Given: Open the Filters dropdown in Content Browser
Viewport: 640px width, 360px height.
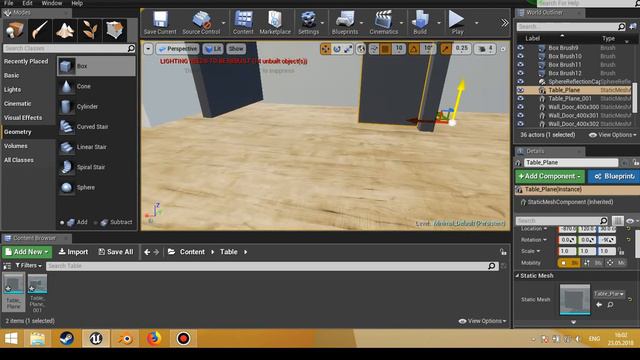Looking at the screenshot, I should [29, 266].
